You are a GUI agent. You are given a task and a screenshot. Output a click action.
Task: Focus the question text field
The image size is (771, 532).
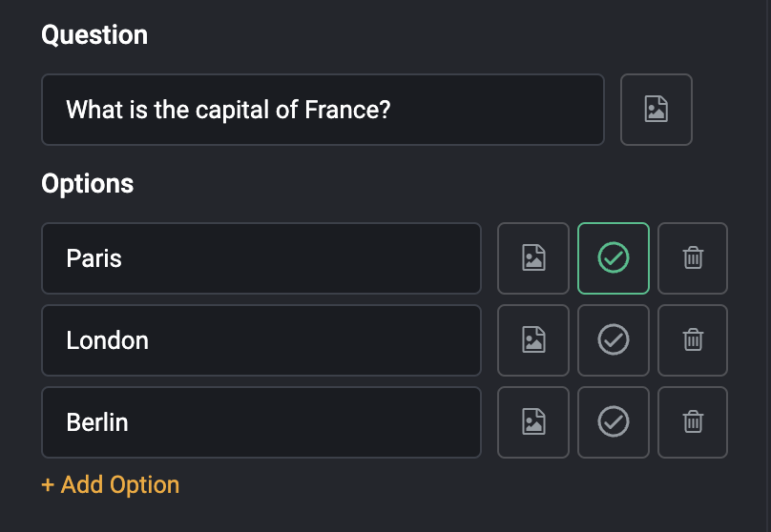(x=323, y=110)
